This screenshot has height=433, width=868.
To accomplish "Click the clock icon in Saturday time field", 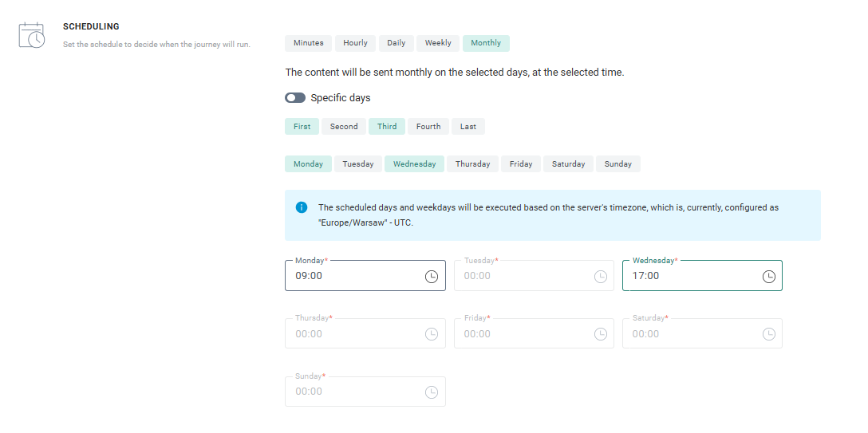I will pyautogui.click(x=768, y=334).
